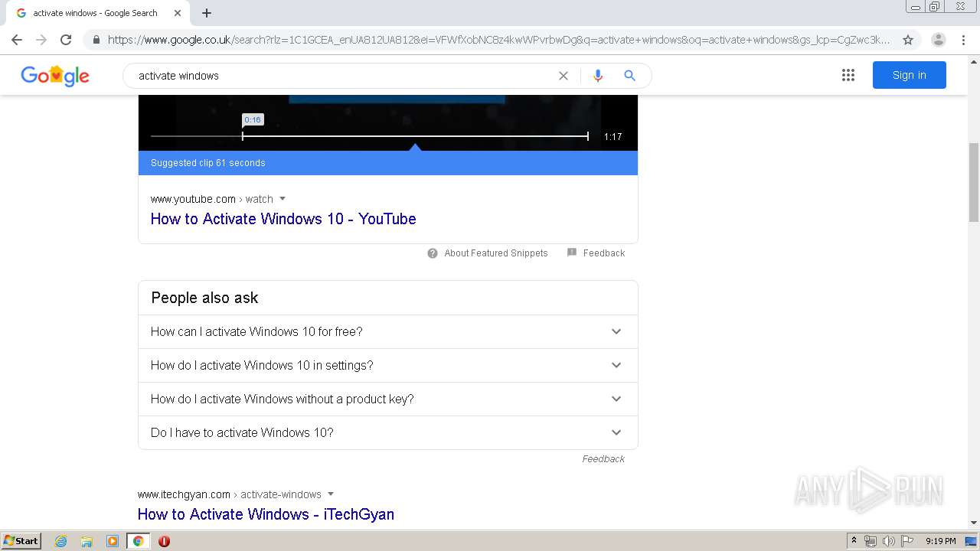
Task: Click the network tray icon
Action: (871, 541)
